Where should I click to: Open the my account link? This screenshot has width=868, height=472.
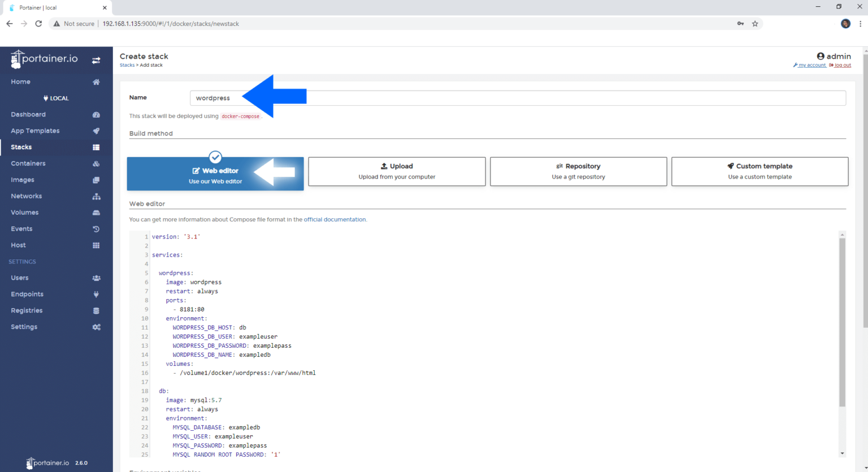[x=811, y=66]
